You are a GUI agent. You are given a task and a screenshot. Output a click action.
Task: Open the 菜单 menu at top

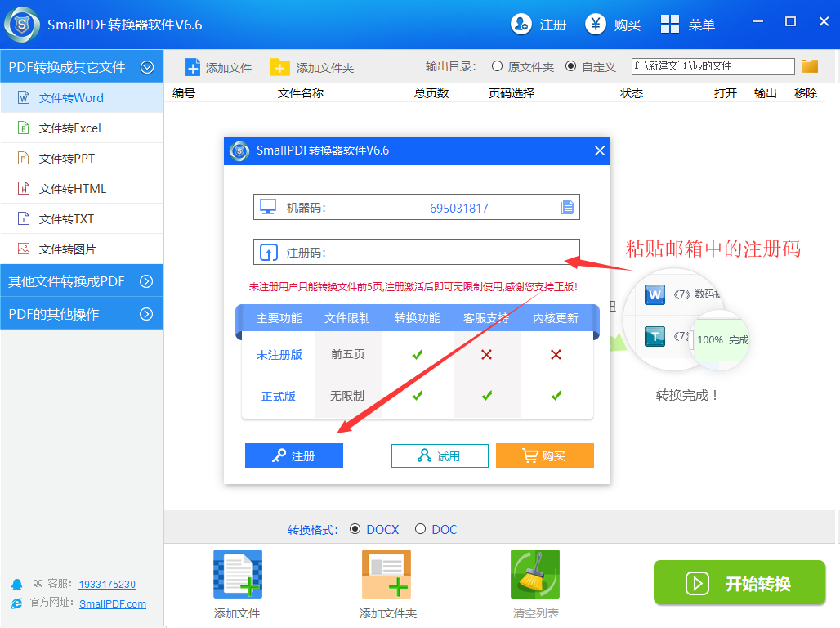pyautogui.click(x=691, y=24)
